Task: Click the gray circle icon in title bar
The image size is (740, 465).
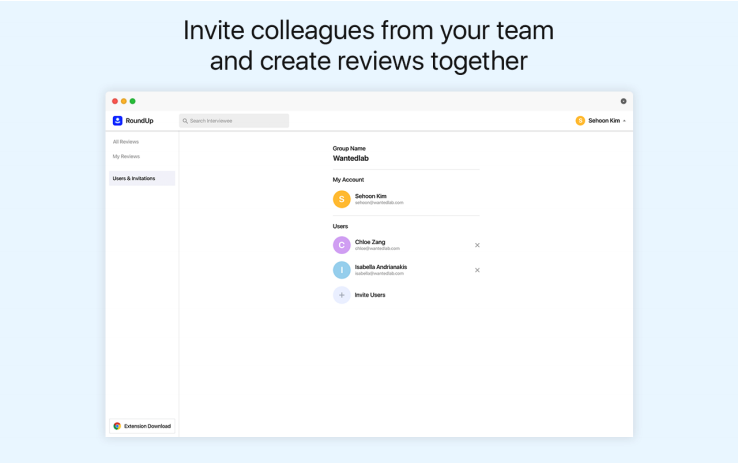Action: (623, 101)
